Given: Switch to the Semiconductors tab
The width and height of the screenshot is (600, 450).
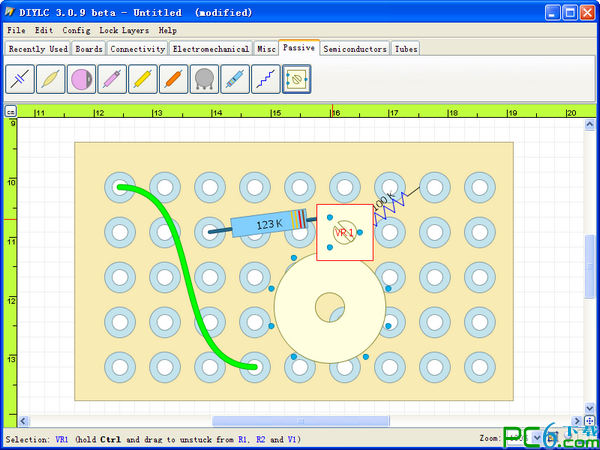Looking at the screenshot, I should click(x=355, y=48).
